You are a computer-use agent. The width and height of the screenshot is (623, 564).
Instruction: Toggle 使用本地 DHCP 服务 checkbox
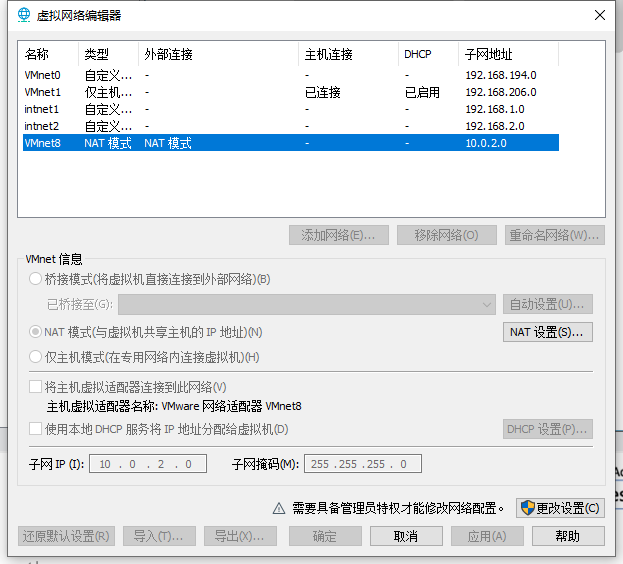coord(35,429)
